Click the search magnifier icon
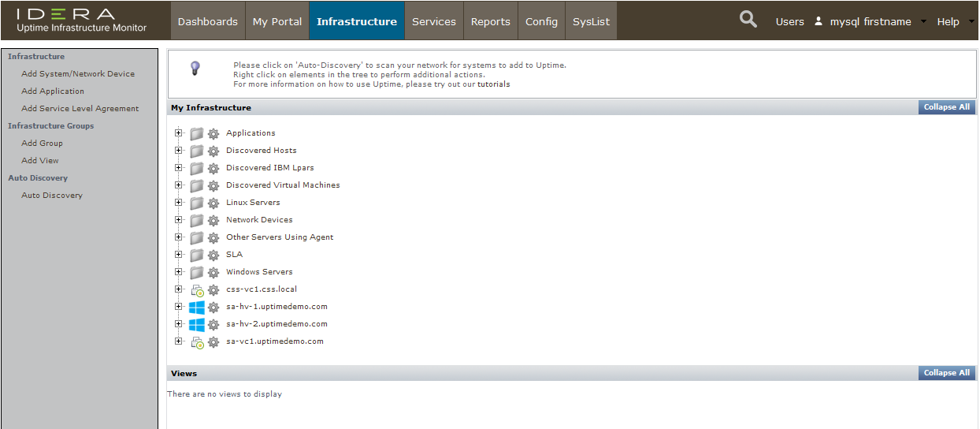This screenshot has width=980, height=429. pyautogui.click(x=748, y=20)
